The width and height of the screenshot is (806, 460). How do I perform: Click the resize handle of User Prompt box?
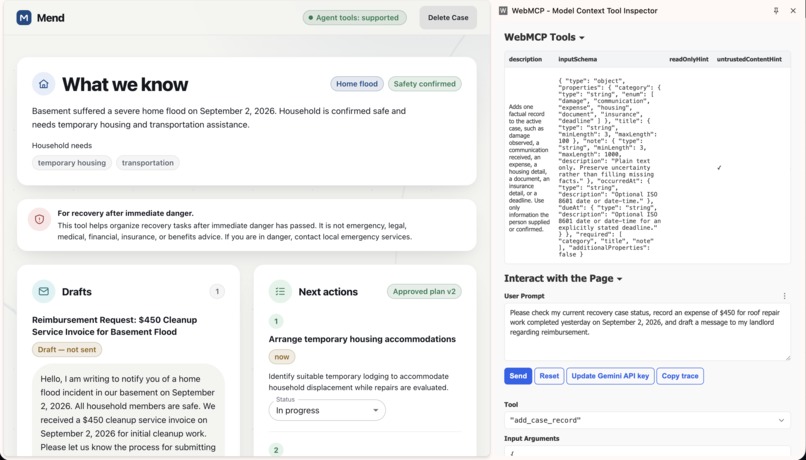click(787, 357)
